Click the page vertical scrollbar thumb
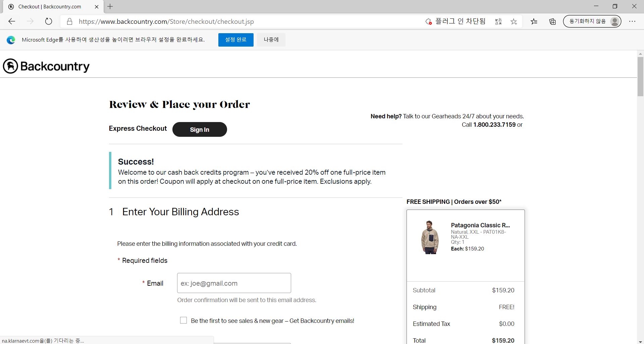The width and height of the screenshot is (644, 344). [640, 77]
